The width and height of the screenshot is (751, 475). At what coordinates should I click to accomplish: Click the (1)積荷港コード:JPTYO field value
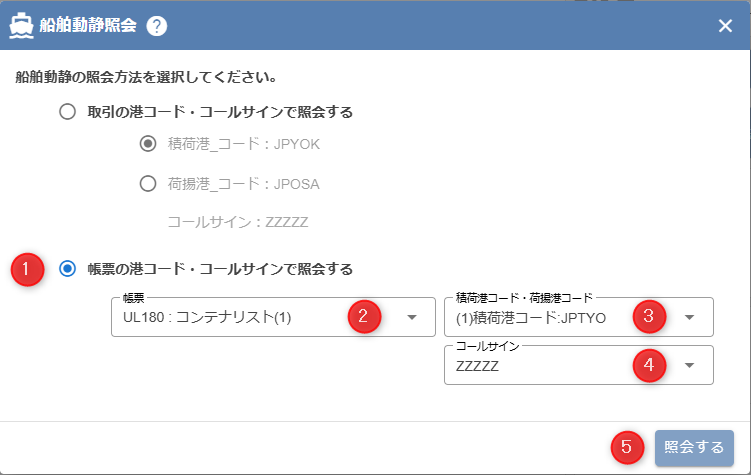[523, 318]
